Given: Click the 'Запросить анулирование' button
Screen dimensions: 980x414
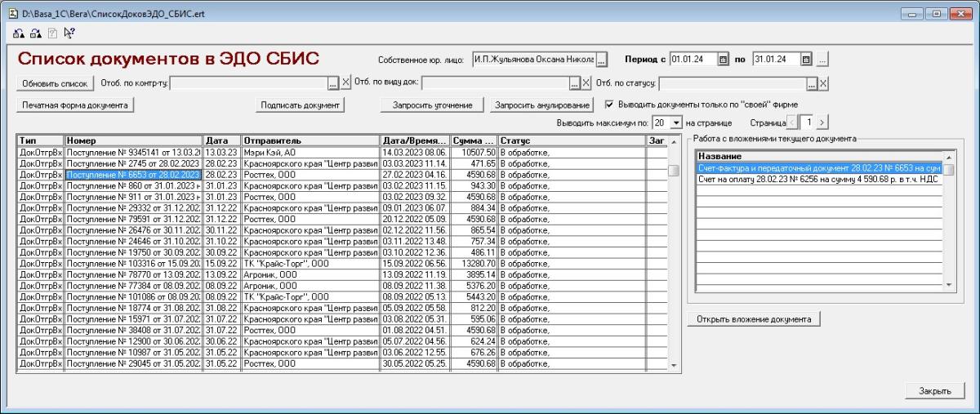Looking at the screenshot, I should [542, 105].
